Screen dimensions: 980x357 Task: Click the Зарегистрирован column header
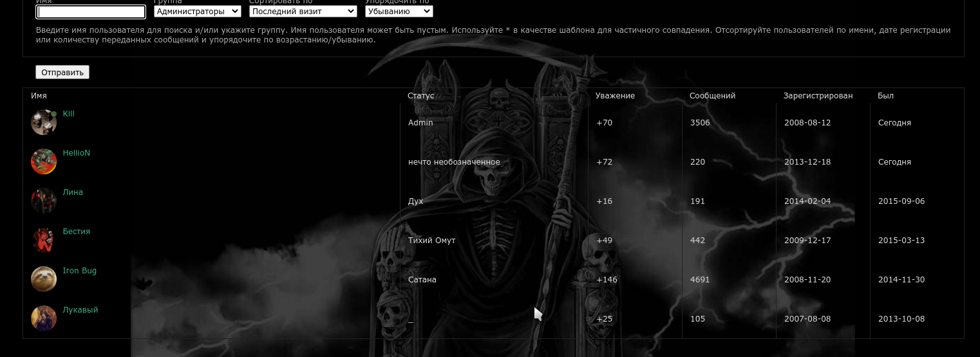pos(818,96)
